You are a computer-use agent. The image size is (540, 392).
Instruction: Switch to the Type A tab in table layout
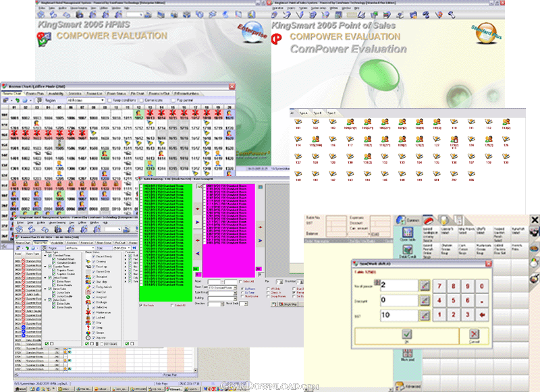303,113
